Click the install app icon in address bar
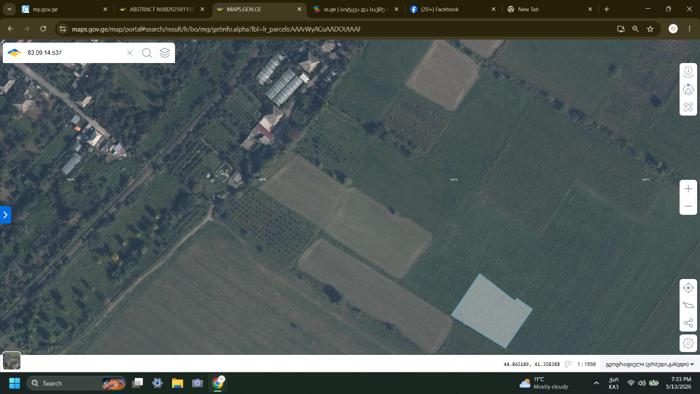This screenshot has width=700, height=394. 621,29
